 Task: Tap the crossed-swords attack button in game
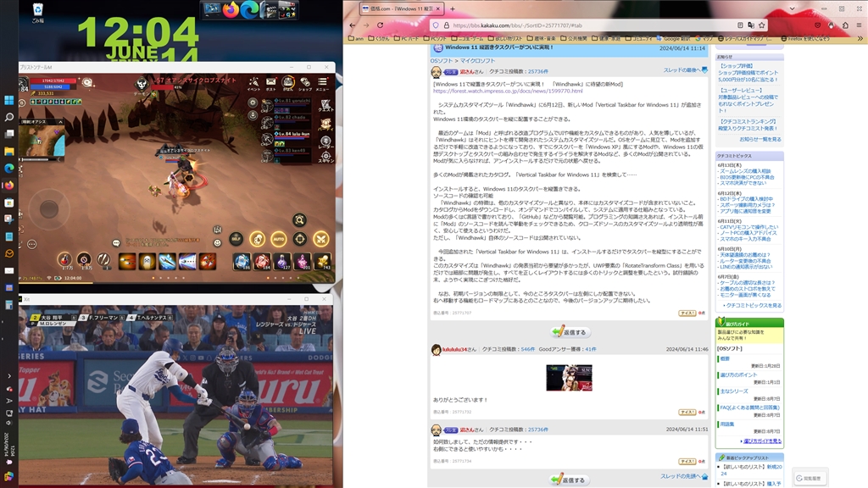click(320, 239)
